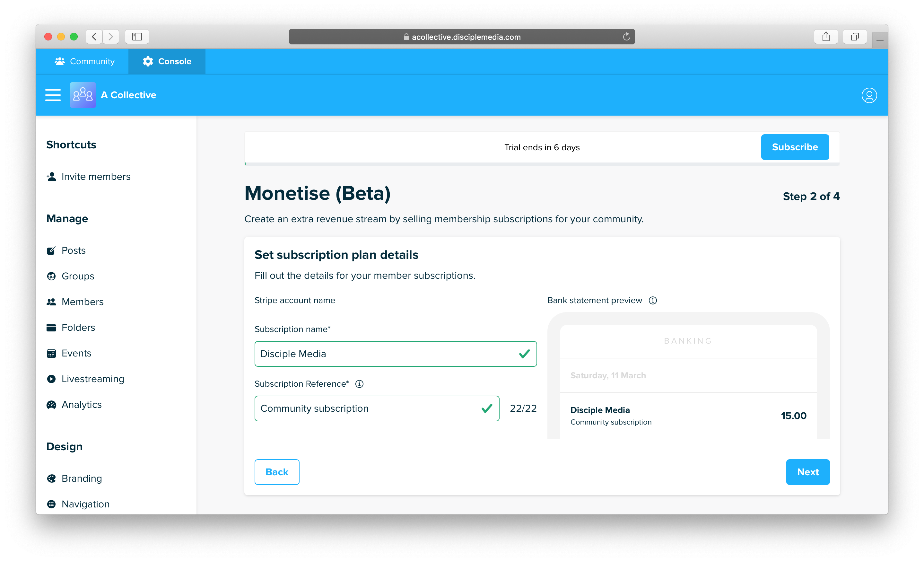Go back in browser history
924x562 pixels.
[x=94, y=36]
